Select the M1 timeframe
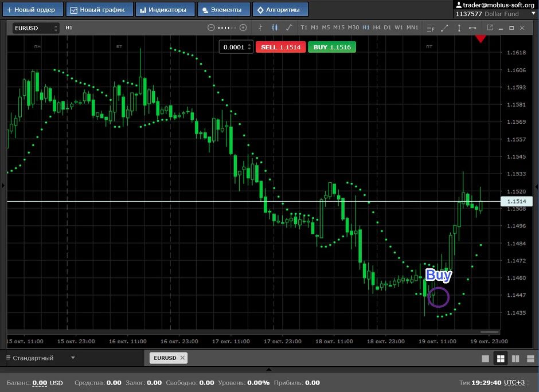The height and width of the screenshot is (392, 539). pyautogui.click(x=315, y=28)
